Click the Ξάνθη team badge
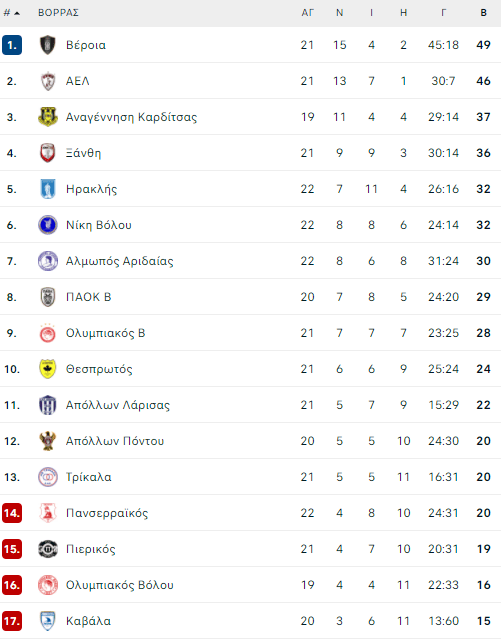Viewport: 501px width, 639px height. (x=48, y=153)
